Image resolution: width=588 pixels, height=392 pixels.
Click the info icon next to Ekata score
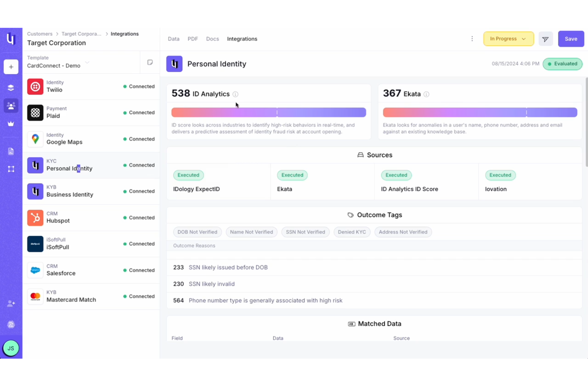[x=426, y=94]
